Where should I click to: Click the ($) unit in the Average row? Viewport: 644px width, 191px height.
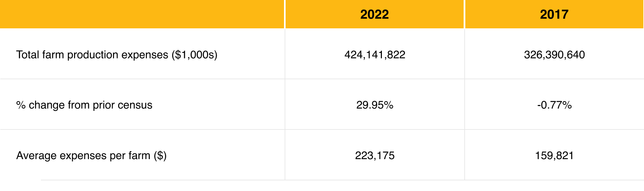click(x=160, y=156)
